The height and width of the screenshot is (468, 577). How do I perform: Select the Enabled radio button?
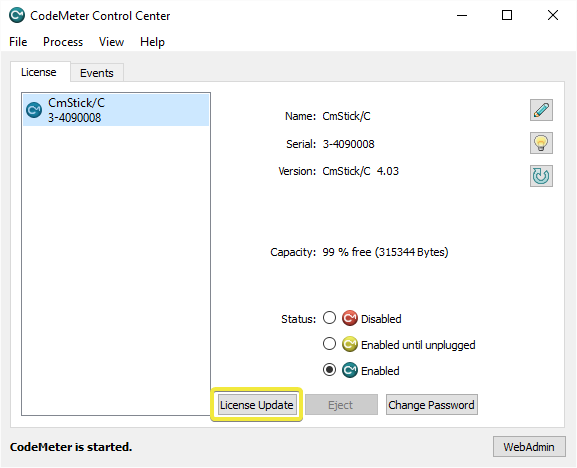pos(329,370)
